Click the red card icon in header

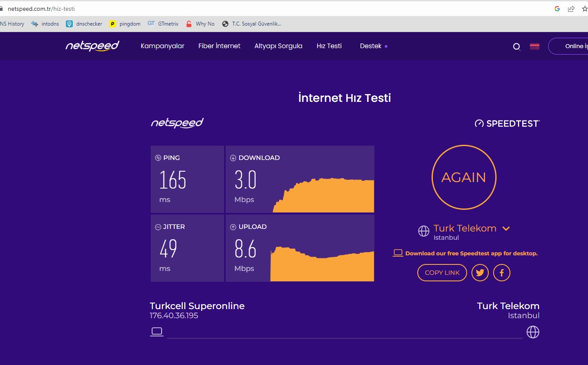(x=535, y=46)
